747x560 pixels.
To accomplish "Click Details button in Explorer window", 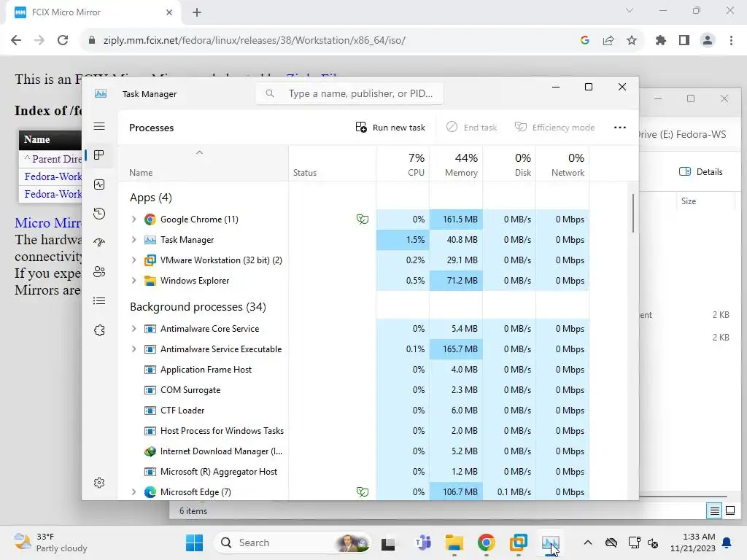I will click(701, 172).
